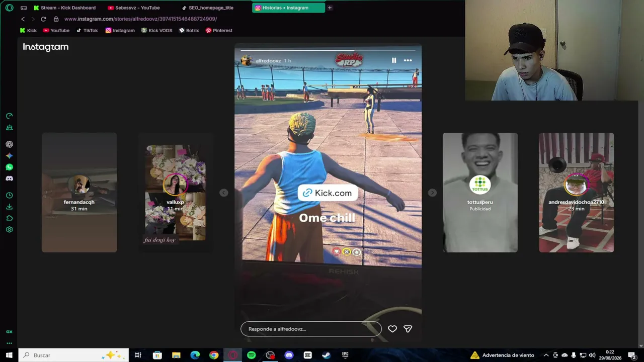Open valluxp's story thumbnail
The image size is (644, 362).
[175, 193]
